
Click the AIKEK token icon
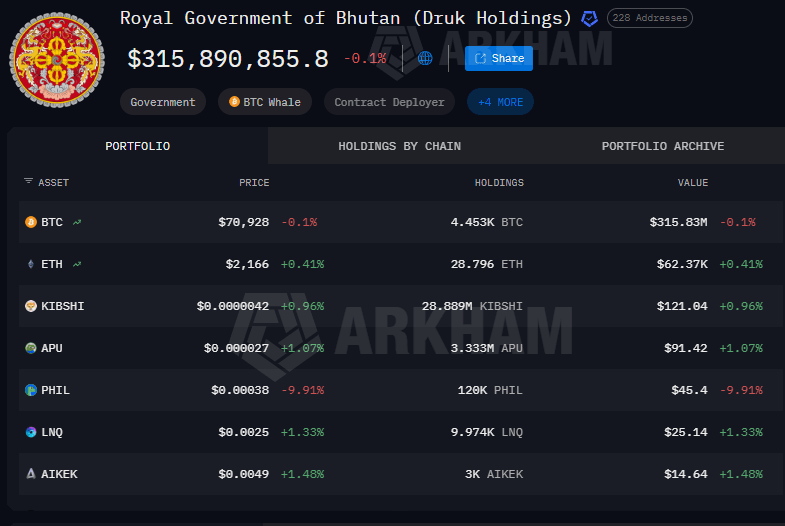coord(30,474)
